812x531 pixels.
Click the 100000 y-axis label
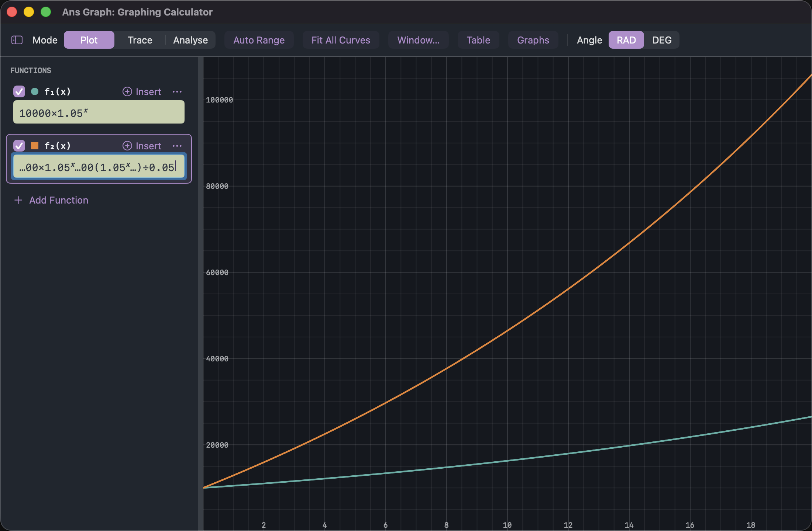[x=219, y=100]
